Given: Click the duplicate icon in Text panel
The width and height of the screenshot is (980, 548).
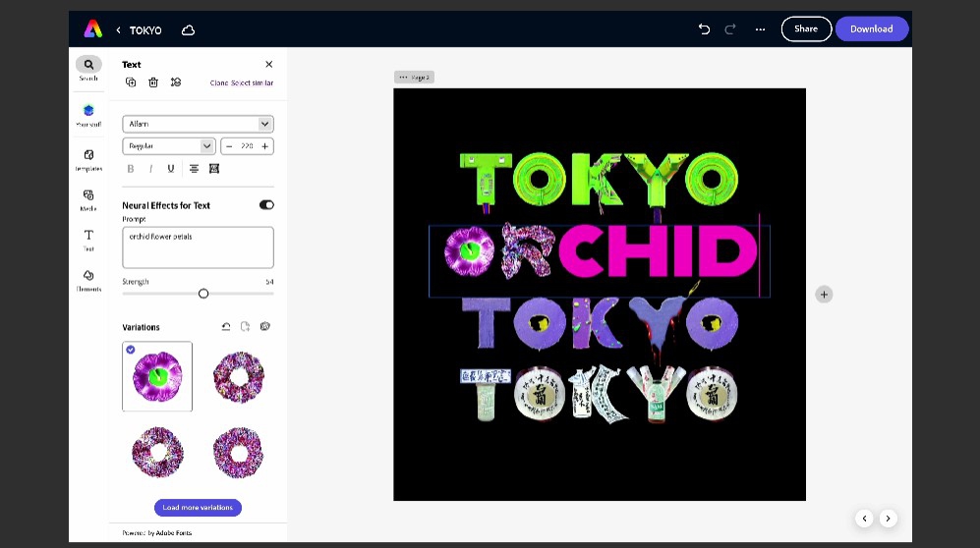Looking at the screenshot, I should (x=131, y=82).
